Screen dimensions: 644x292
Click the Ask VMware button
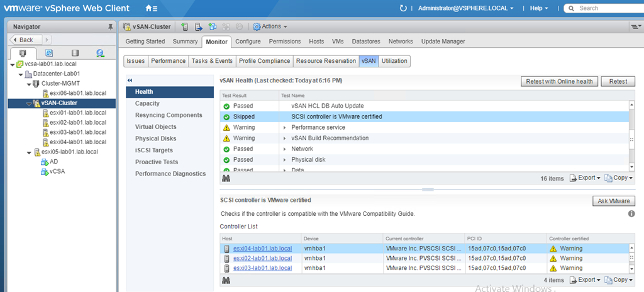pos(614,201)
